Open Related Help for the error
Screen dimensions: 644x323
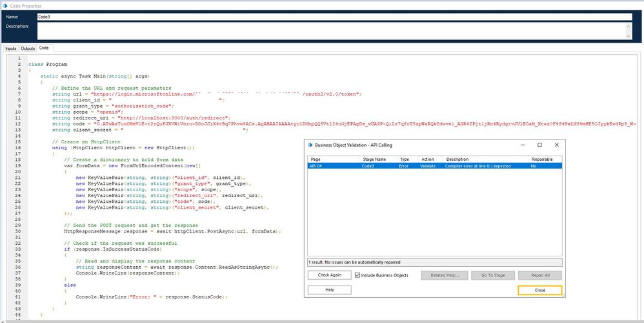point(443,275)
